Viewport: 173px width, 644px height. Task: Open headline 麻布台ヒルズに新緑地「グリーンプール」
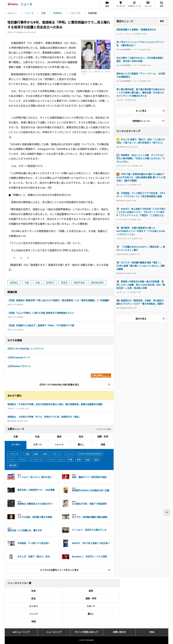tap(141, 75)
